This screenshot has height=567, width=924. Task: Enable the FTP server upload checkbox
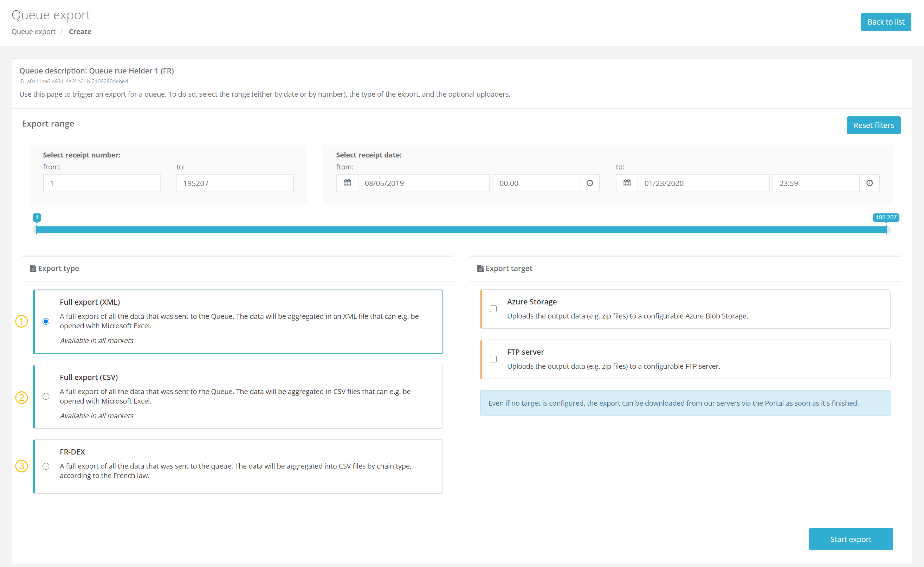click(493, 359)
